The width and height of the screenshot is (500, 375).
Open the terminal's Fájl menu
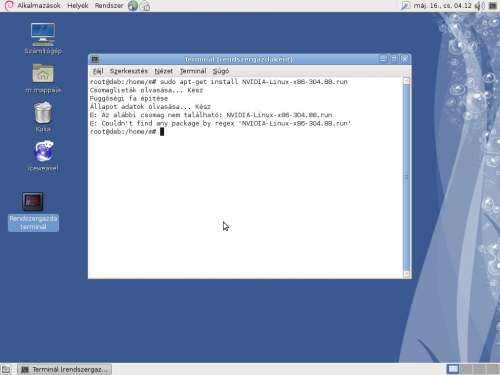98,71
